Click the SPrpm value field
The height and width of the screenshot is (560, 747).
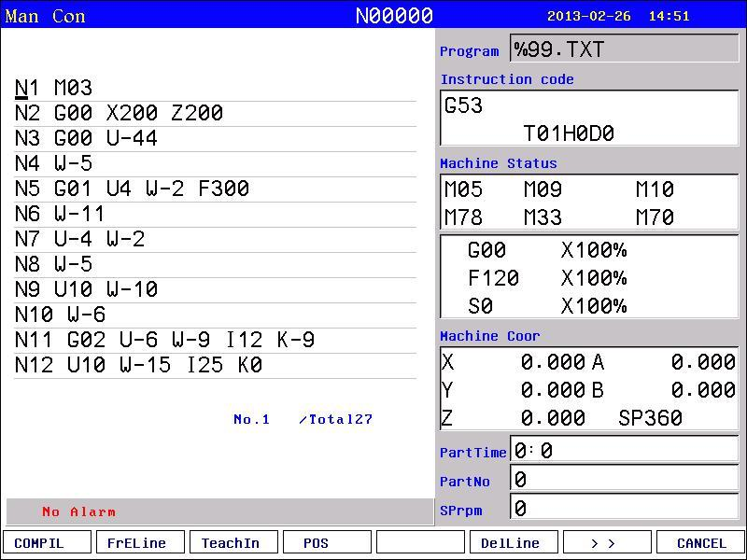(x=624, y=507)
